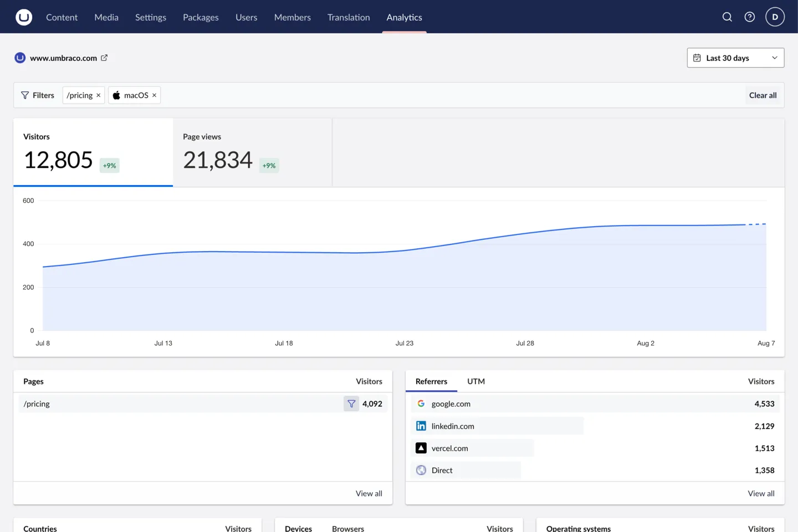The image size is (798, 532).
Task: Click the Operating systems panel heading
Action: 579,529
